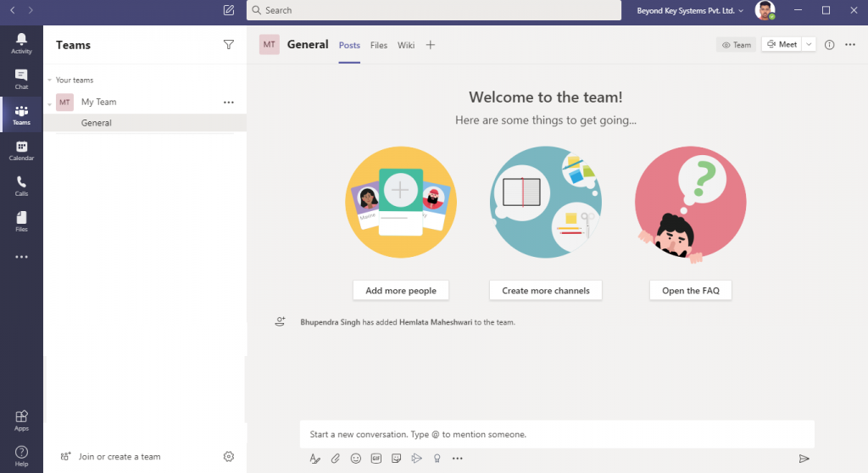
Task: Click the FAQ question mark illustration
Action: click(691, 203)
